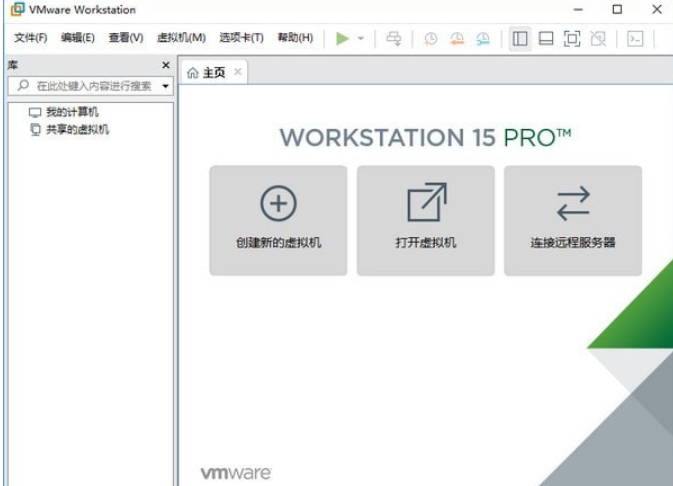
Task: Click the VMware Workstation title bar app icon
Action: point(18,9)
